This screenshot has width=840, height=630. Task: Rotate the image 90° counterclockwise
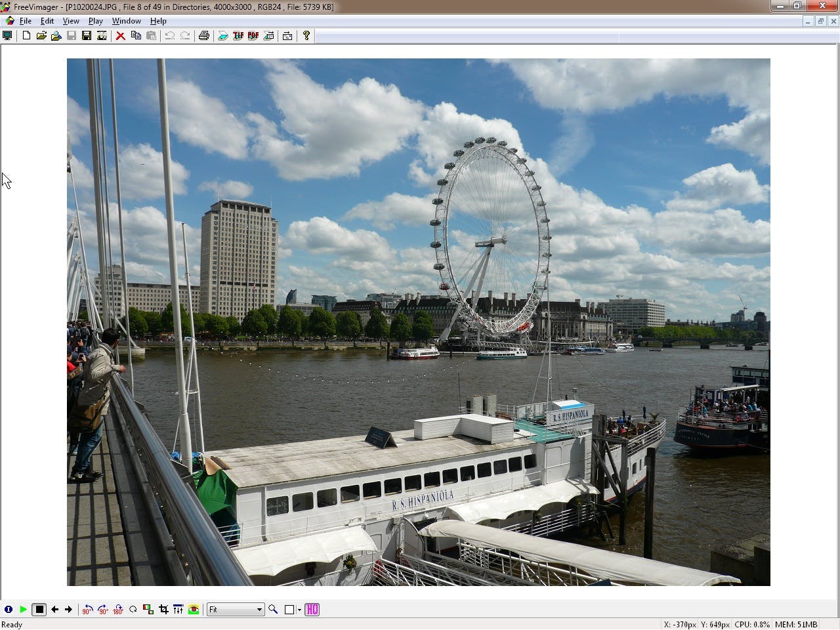(87, 610)
